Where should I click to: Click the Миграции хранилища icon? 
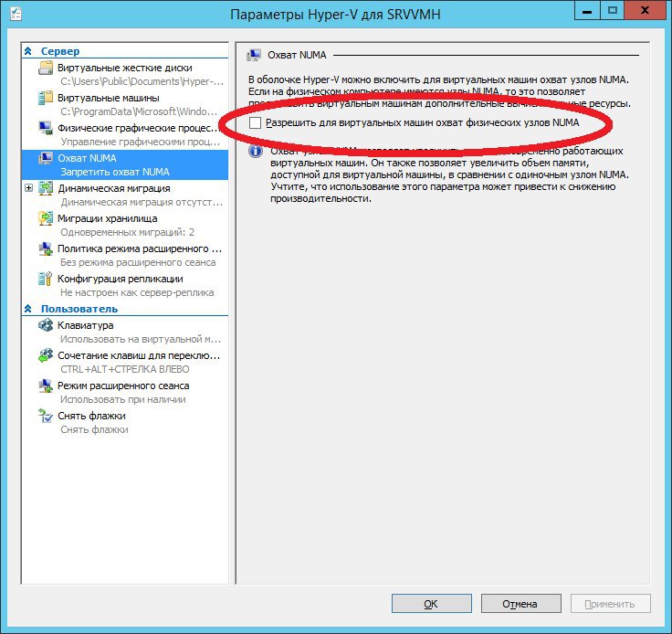pyautogui.click(x=46, y=218)
